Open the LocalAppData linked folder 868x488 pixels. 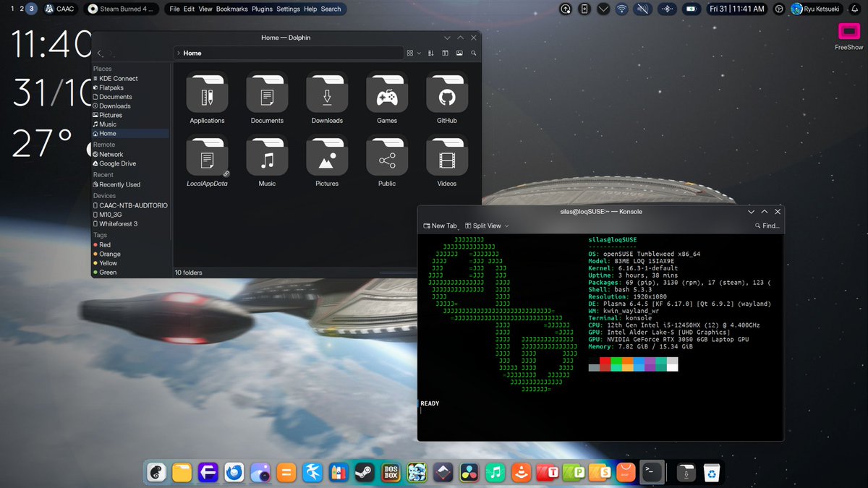coord(207,160)
